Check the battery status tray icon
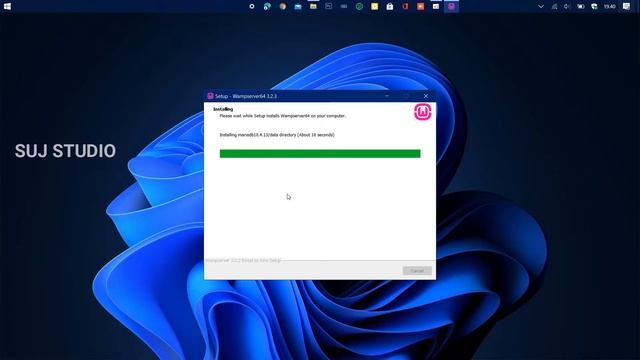Screen dimensions: 640x360 581,6
